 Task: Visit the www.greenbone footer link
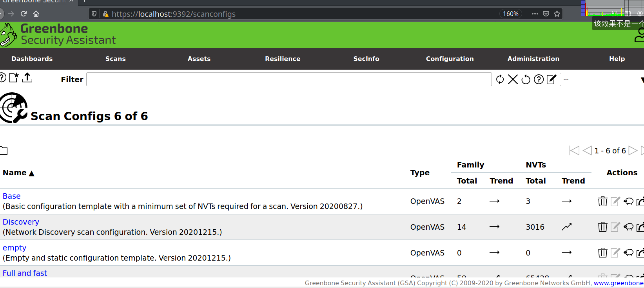tap(619, 283)
